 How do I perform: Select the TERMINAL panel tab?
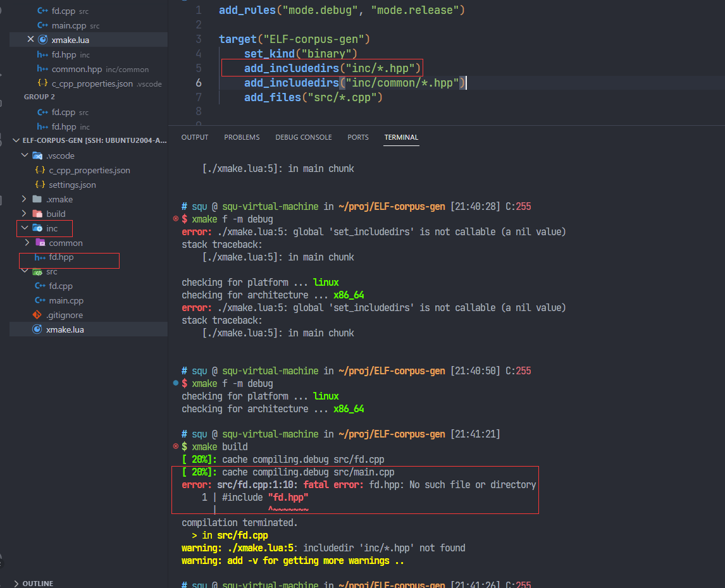coord(401,137)
